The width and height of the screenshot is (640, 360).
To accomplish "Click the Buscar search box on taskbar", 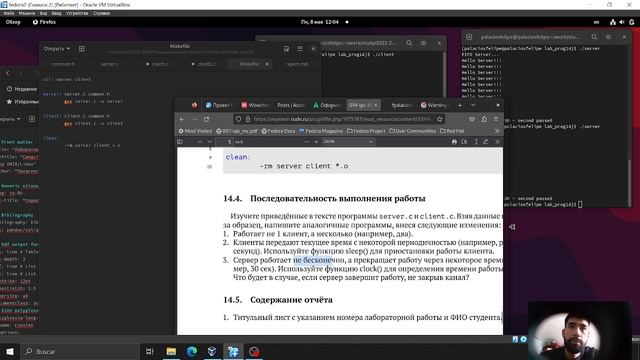I will tap(80, 351).
